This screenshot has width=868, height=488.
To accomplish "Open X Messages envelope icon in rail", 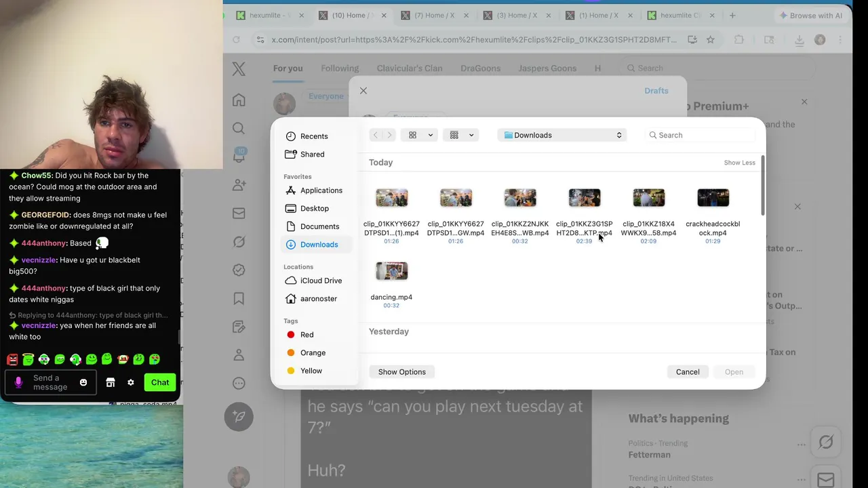I will click(239, 213).
